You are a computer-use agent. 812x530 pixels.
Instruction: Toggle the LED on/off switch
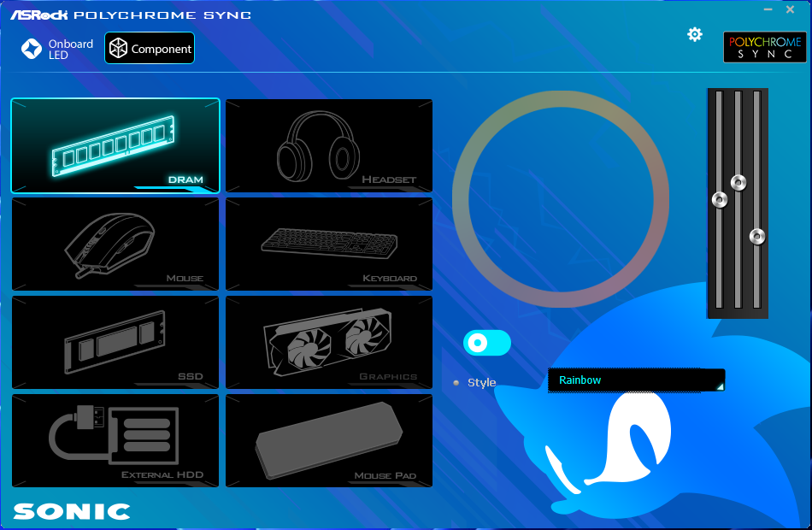487,343
